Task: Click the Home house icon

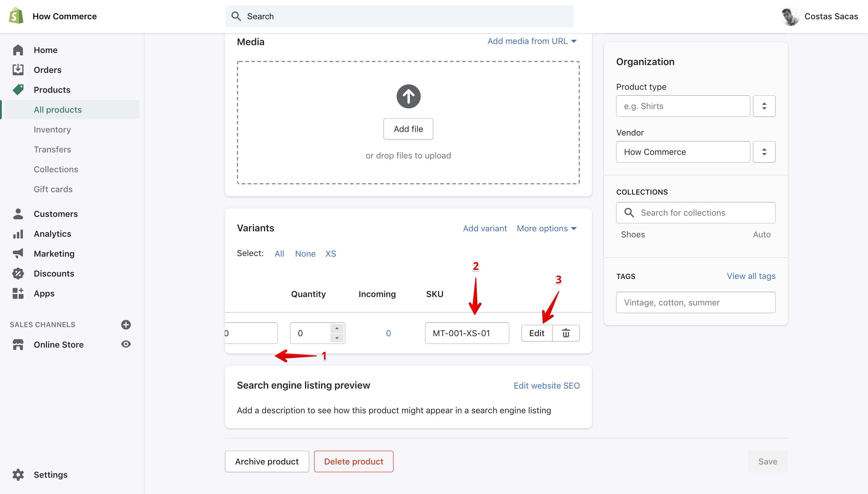Action: 18,50
